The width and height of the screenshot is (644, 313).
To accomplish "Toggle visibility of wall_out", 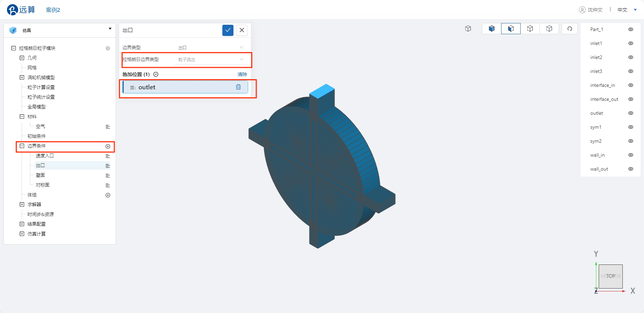I will (631, 169).
